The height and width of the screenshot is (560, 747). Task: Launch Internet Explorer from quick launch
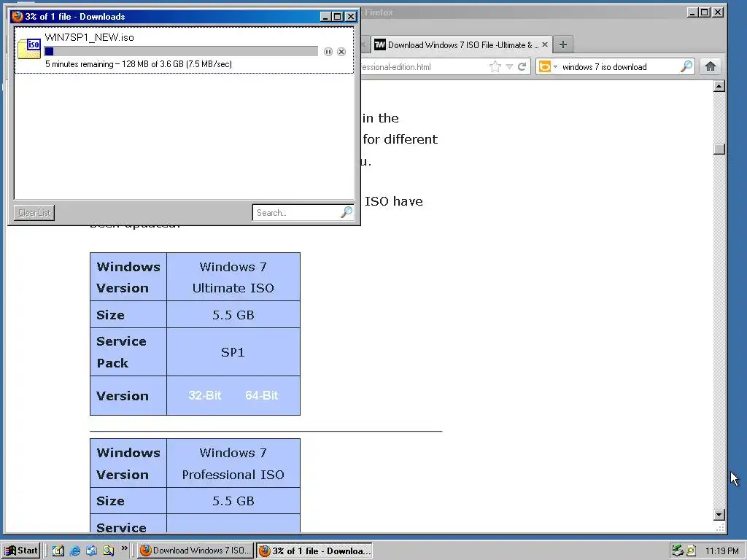click(x=75, y=551)
